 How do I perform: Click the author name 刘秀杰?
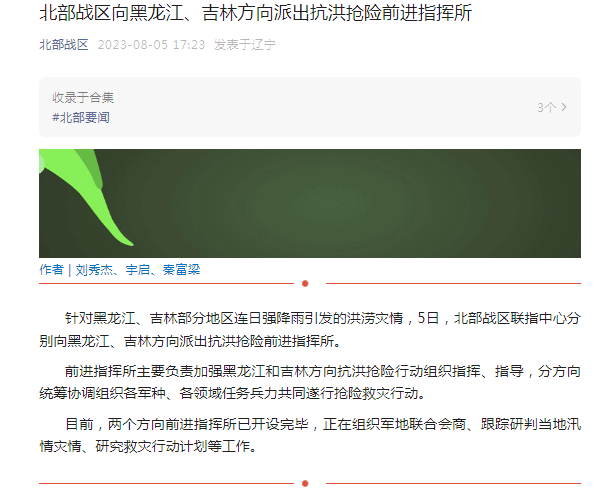click(94, 269)
